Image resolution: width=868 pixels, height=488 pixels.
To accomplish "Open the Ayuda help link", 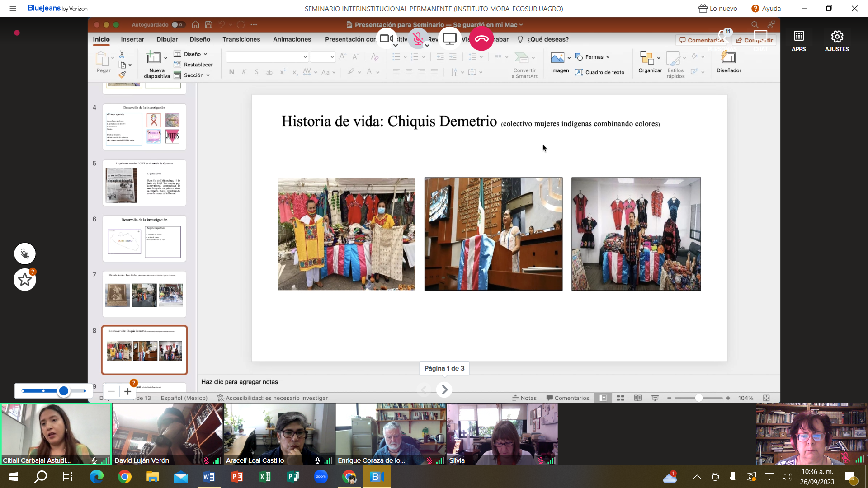I will tap(766, 9).
